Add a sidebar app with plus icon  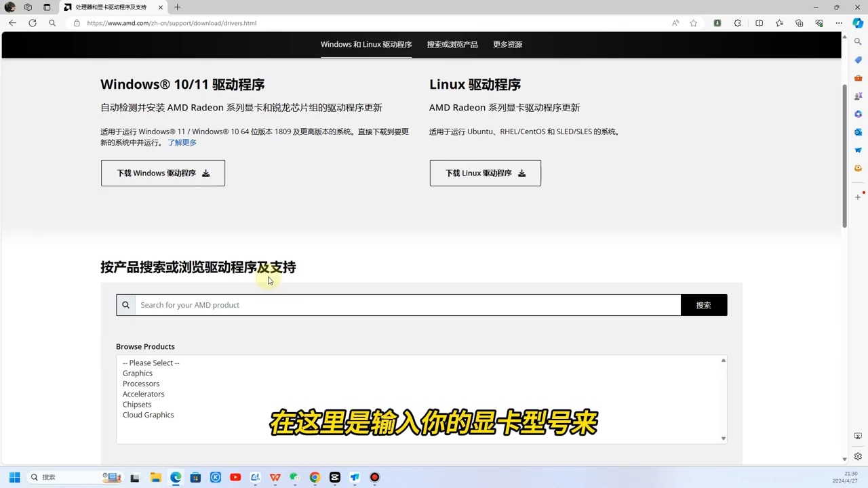858,197
